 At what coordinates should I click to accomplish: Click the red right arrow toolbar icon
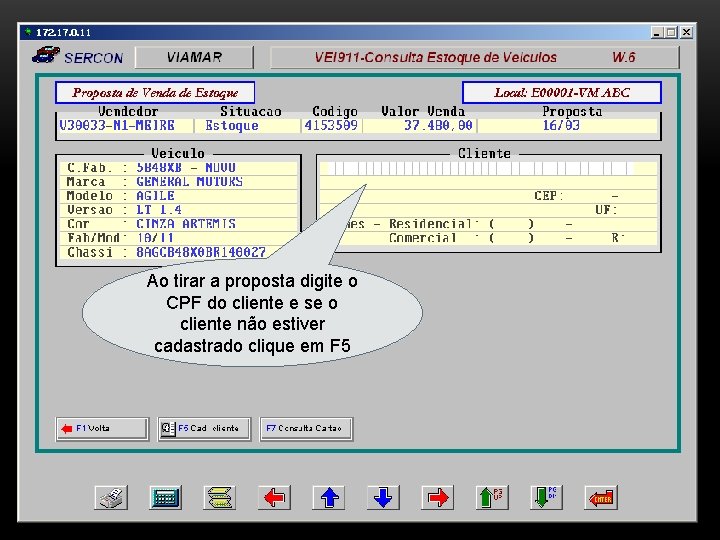point(438,497)
